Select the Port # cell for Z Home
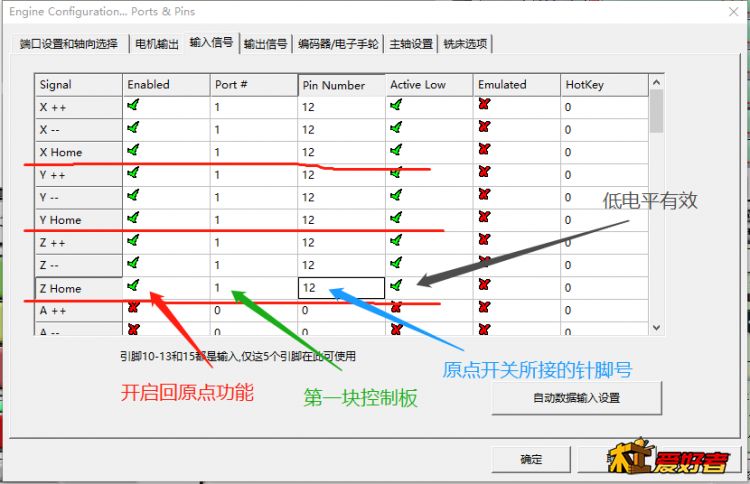 pos(254,288)
